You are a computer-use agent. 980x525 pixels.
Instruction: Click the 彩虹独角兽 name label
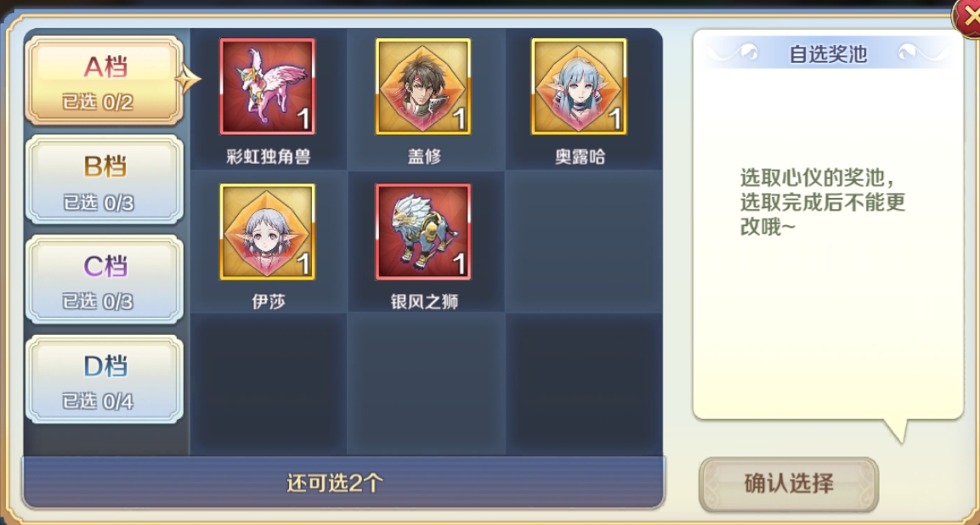(x=268, y=156)
